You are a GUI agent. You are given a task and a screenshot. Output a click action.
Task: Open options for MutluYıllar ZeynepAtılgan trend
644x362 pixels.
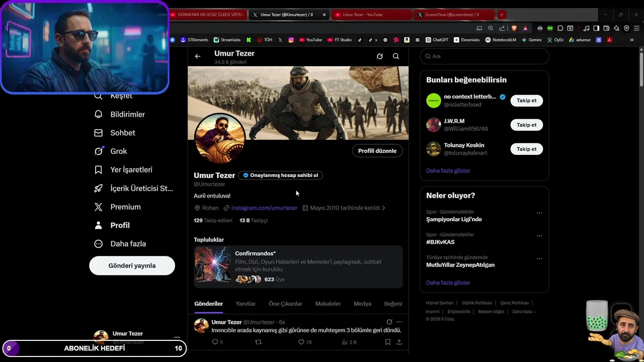539,258
